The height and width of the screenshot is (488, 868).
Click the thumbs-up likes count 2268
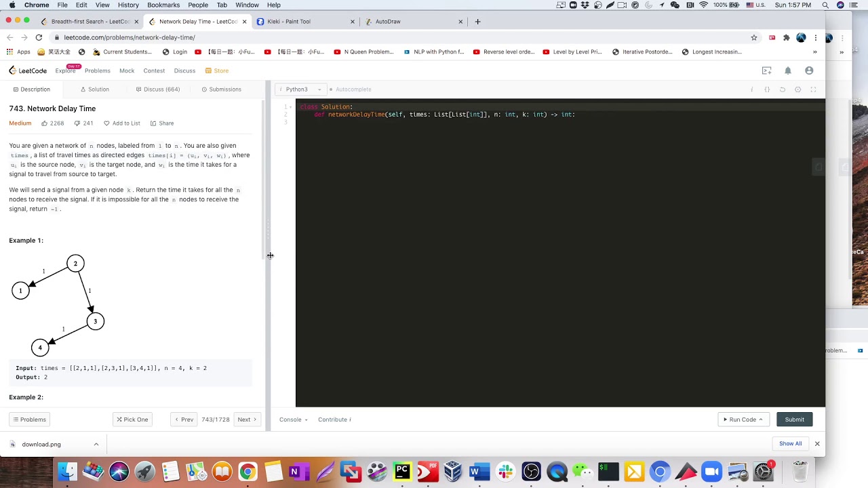point(52,123)
